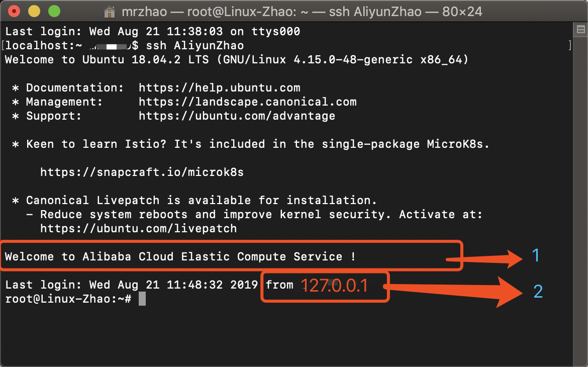Open the link https://ubuntu.com/advantage
Screen dimensions: 588x367
[x=237, y=116]
